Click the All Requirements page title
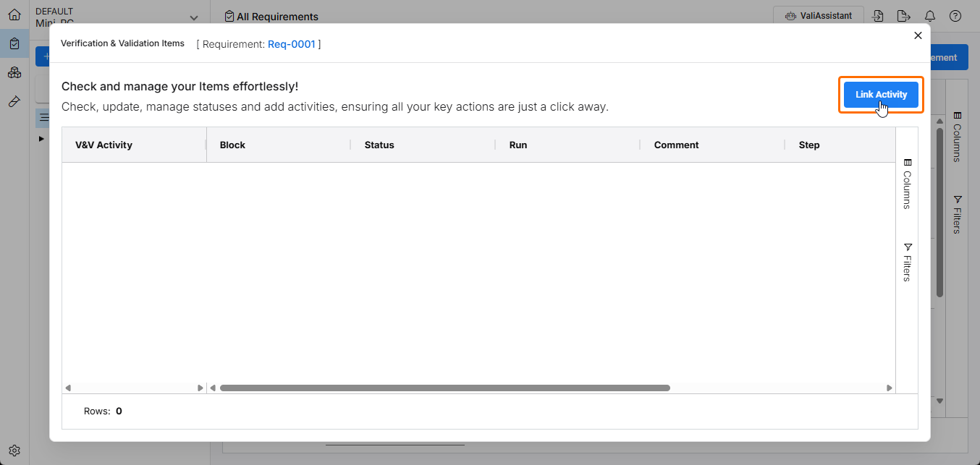This screenshot has width=980, height=465. click(277, 17)
